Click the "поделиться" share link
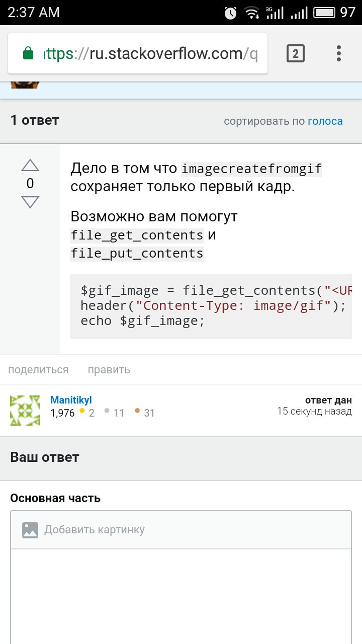Viewport: 362px width, 644px height. click(38, 370)
